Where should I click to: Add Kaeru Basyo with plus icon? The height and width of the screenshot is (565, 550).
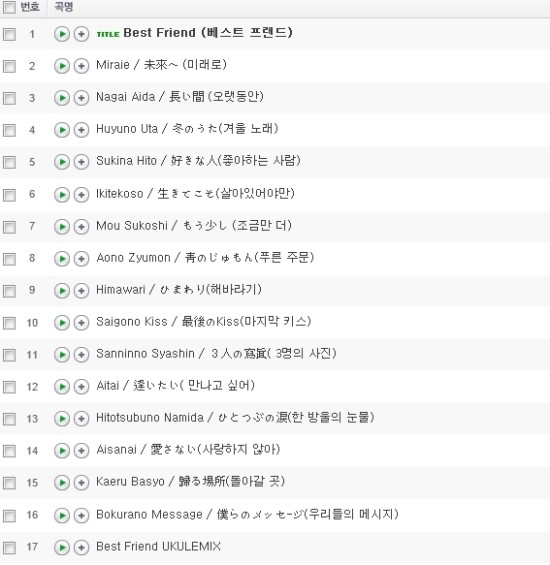(x=81, y=483)
